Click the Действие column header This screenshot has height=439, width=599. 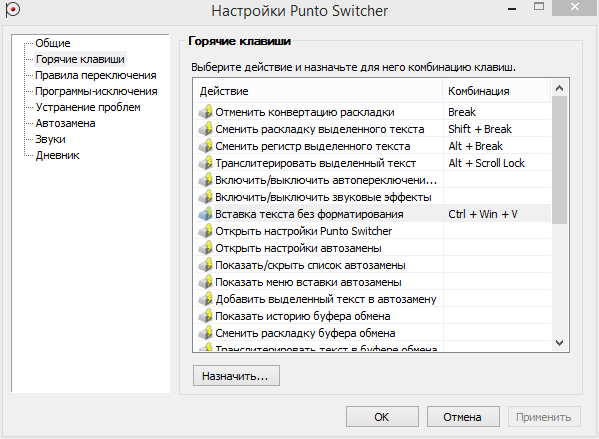click(318, 91)
